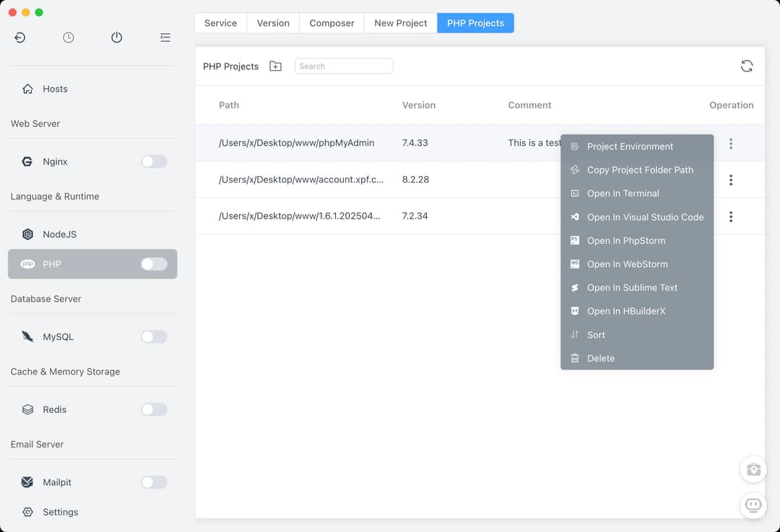780x532 pixels.
Task: Click path /Users/x/Desktop/www/1.6.1.202504...
Action: pos(300,216)
